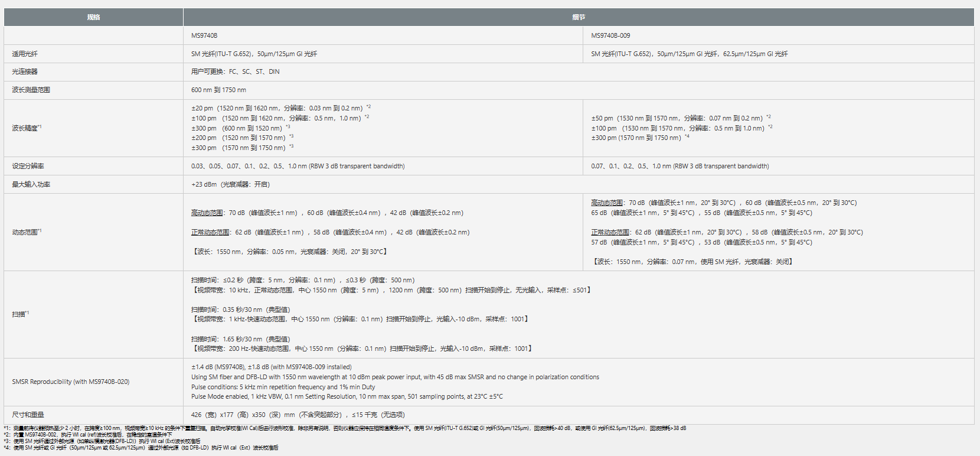Select the MS9740B-009 model heading cell
Image resolution: width=980 pixels, height=456 pixels.
pyautogui.click(x=610, y=35)
